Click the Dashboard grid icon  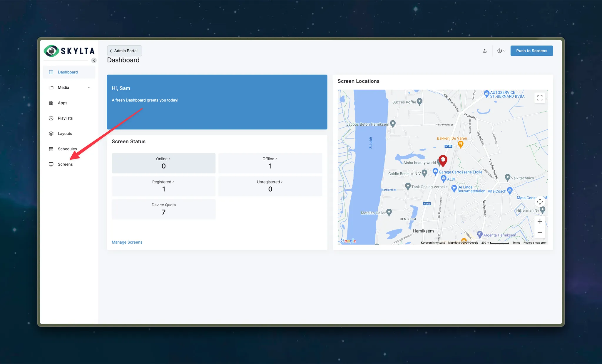[51, 72]
